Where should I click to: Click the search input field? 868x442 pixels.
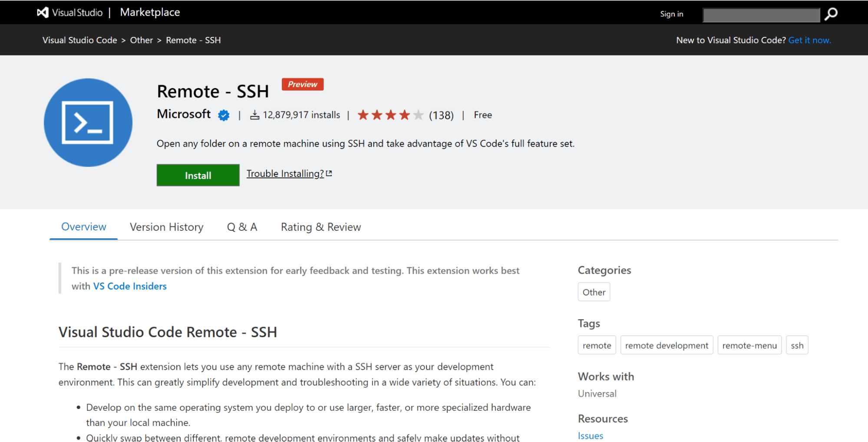[x=761, y=14]
